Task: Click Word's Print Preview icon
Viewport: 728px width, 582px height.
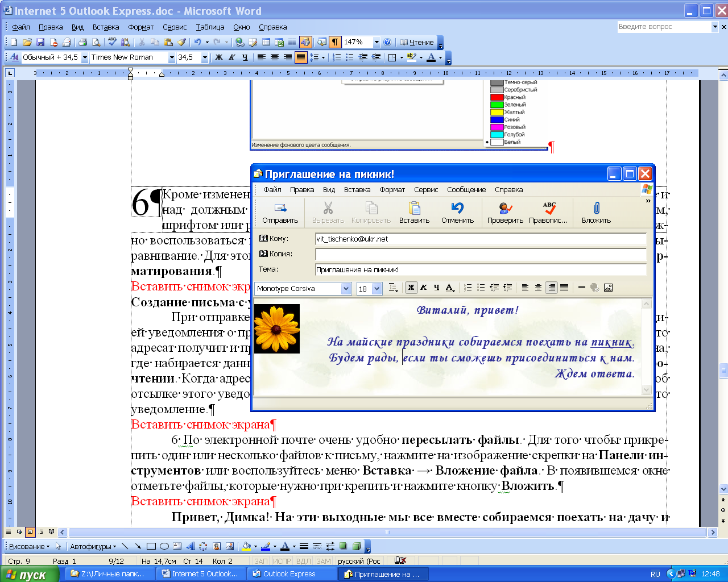Action: point(96,42)
